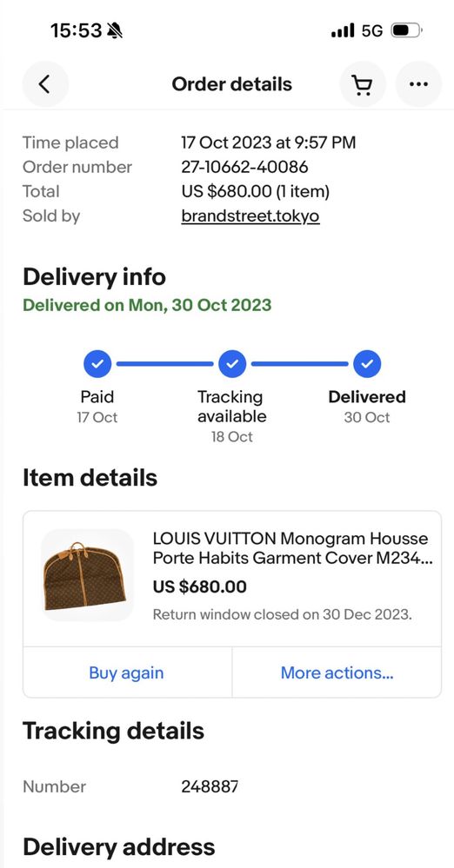Expand More actions... options
454x868 pixels.
337,673
